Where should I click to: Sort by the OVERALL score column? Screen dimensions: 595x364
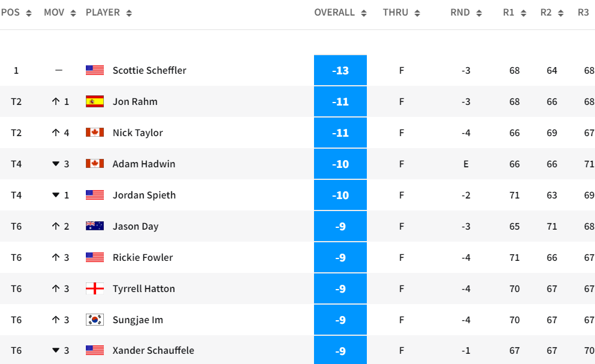pos(340,13)
